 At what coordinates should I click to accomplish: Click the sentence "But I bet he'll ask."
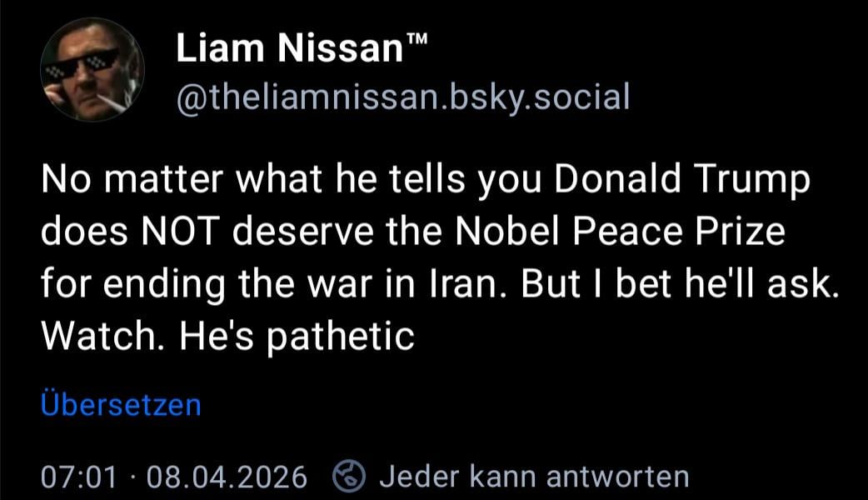pos(677,285)
